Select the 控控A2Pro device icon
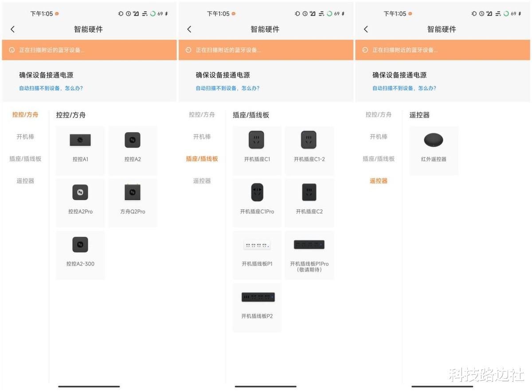The height and width of the screenshot is (392, 532). (80, 192)
